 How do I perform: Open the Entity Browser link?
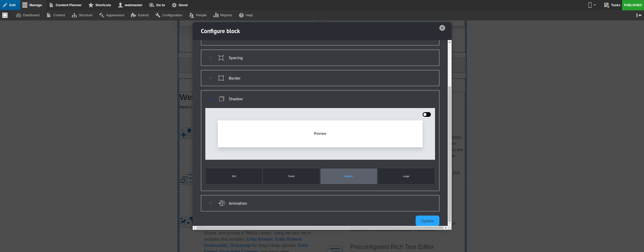[259, 239]
